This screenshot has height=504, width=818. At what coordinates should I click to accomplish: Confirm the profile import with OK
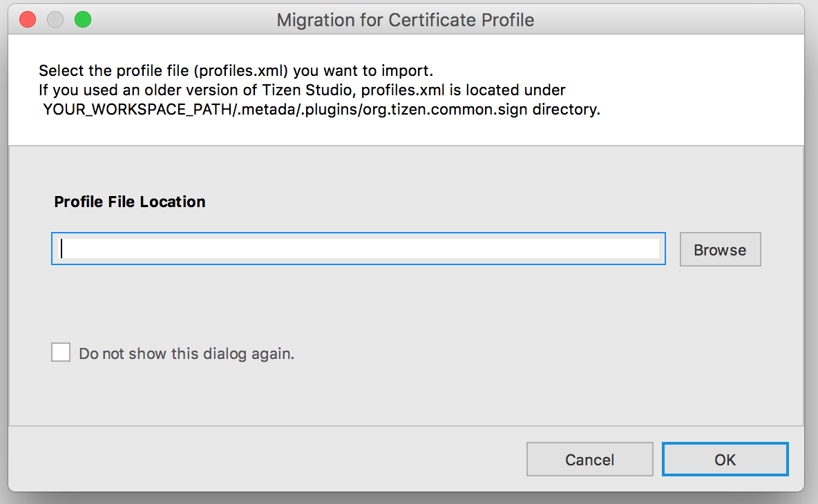(x=725, y=459)
